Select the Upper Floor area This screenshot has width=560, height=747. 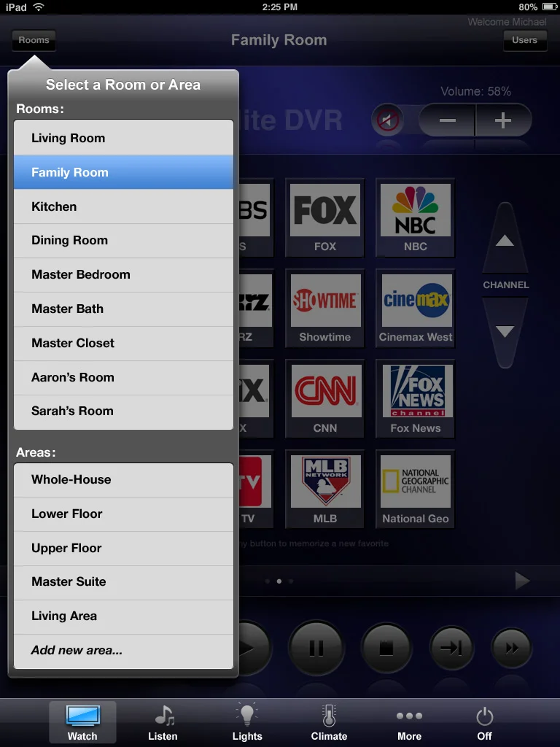123,549
